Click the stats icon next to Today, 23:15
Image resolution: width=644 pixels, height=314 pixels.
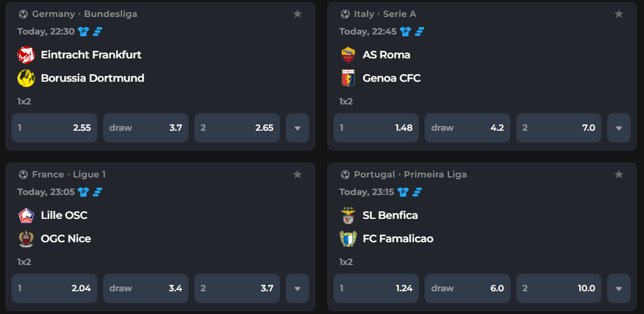(418, 192)
